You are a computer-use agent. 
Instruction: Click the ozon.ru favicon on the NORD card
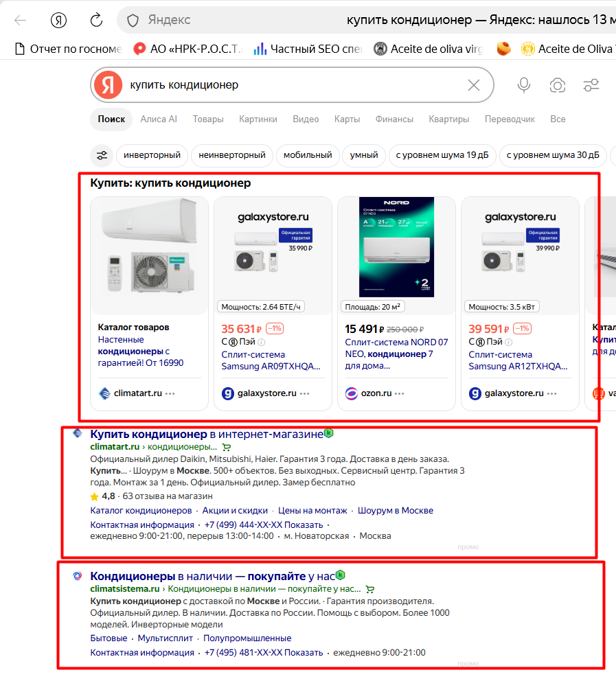[351, 393]
